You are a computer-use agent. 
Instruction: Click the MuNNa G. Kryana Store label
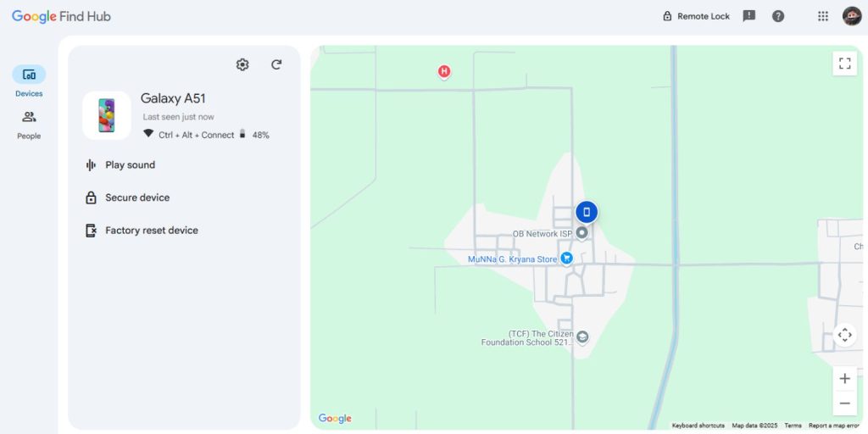point(512,259)
